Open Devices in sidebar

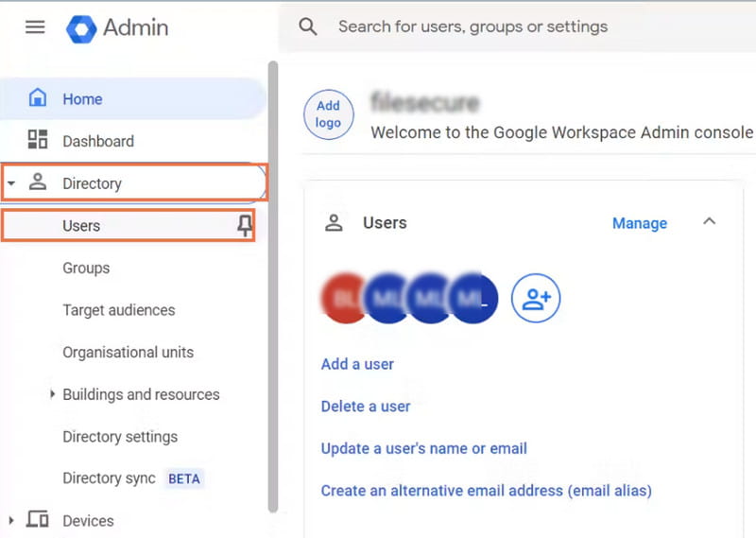click(88, 521)
